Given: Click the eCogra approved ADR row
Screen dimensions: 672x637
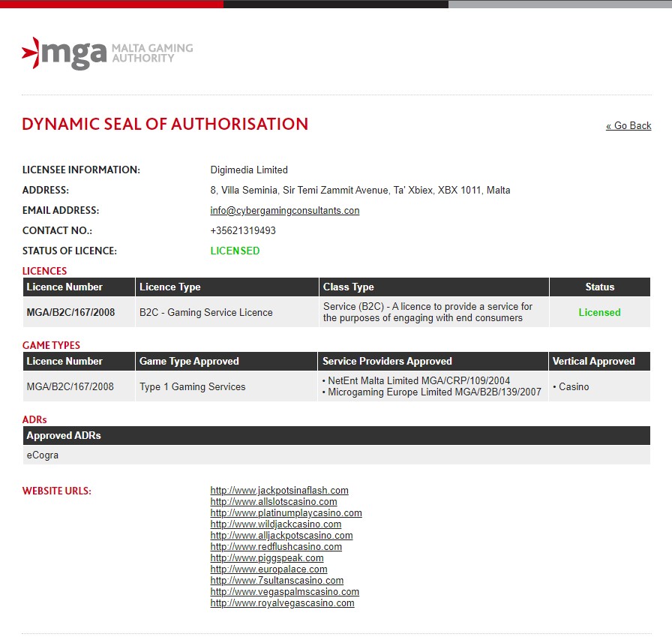Looking at the screenshot, I should (337, 455).
